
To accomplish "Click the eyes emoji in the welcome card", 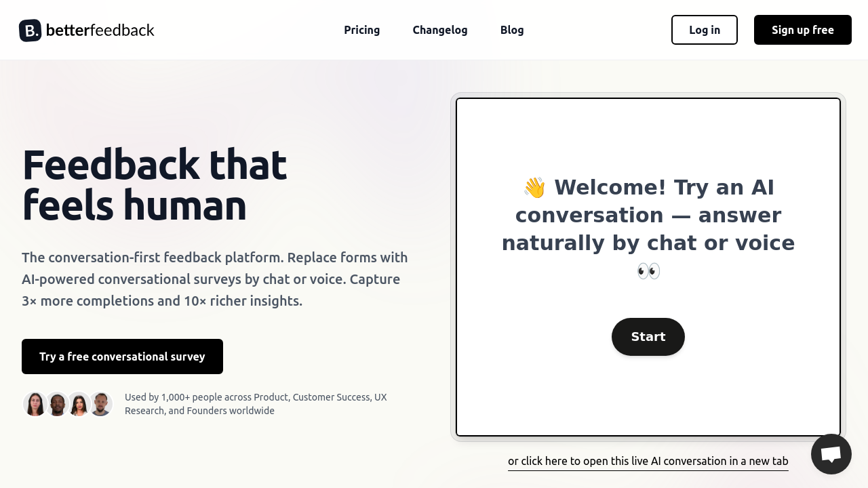I will coord(648,271).
